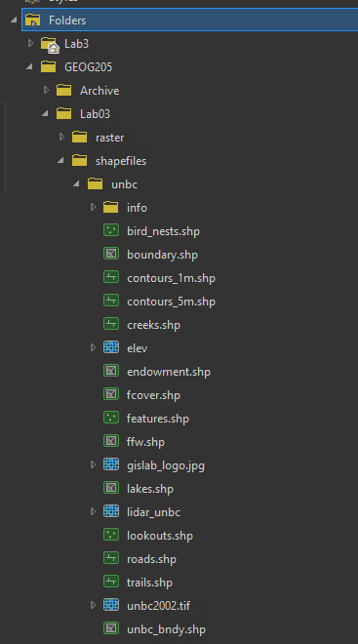The image size is (358, 644).
Task: Select the Folders category header
Action: coord(189,20)
